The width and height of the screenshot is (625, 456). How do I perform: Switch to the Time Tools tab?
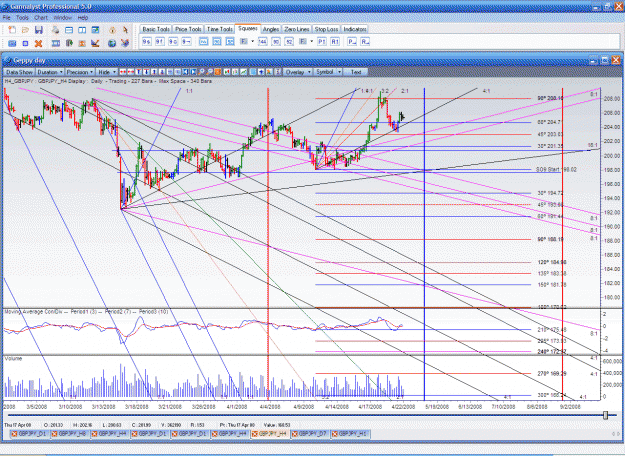coord(220,29)
